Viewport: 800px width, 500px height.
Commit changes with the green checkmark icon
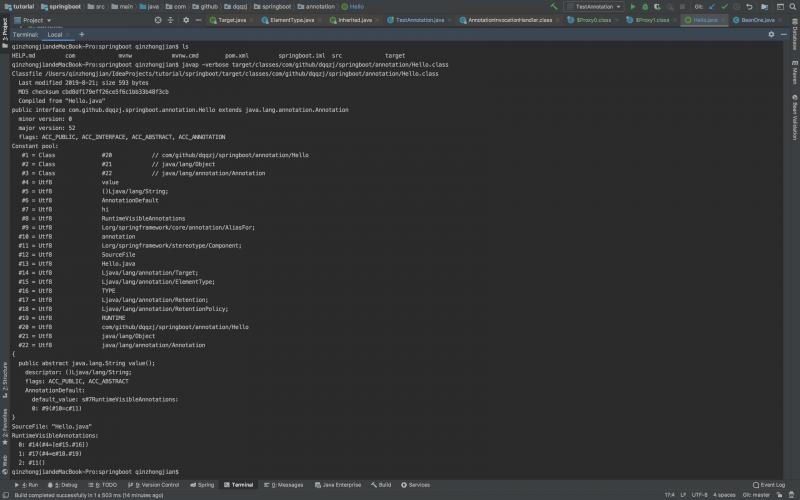[x=724, y=7]
